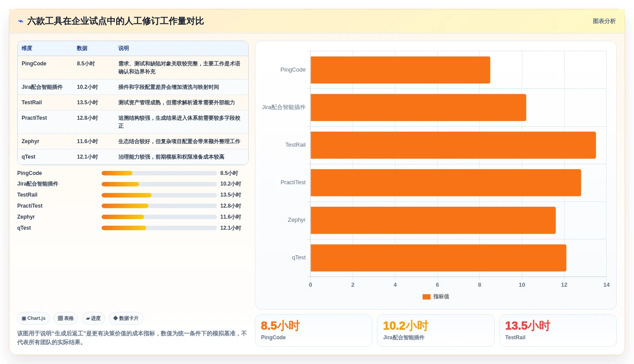Click the PingCode bar in chart
The image size is (634, 364).
(x=400, y=70)
